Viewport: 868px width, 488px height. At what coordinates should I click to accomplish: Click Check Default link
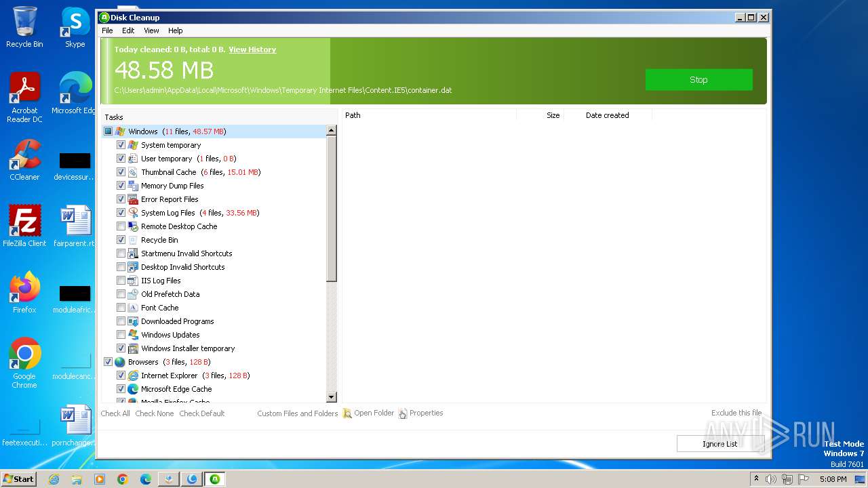pyautogui.click(x=202, y=413)
